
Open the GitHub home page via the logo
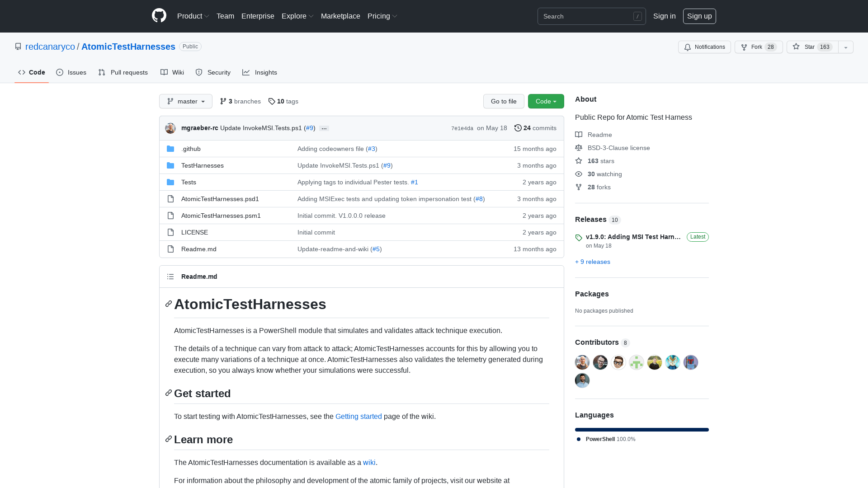click(159, 16)
